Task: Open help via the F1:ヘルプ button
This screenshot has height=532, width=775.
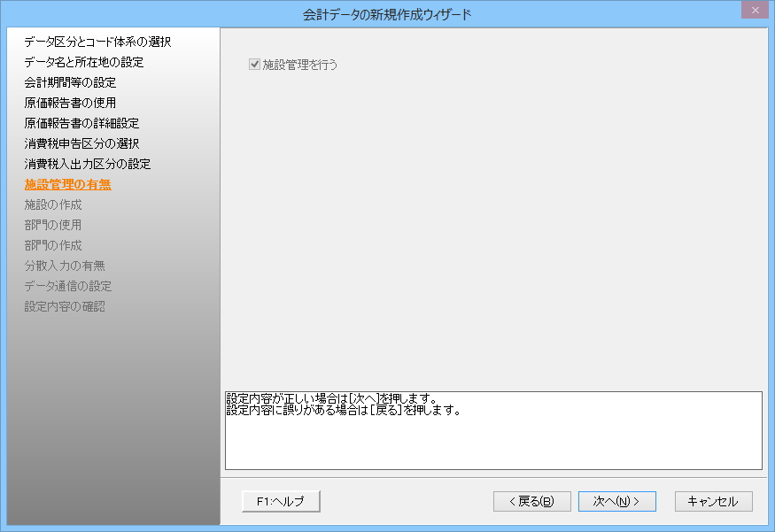Action: point(281,501)
